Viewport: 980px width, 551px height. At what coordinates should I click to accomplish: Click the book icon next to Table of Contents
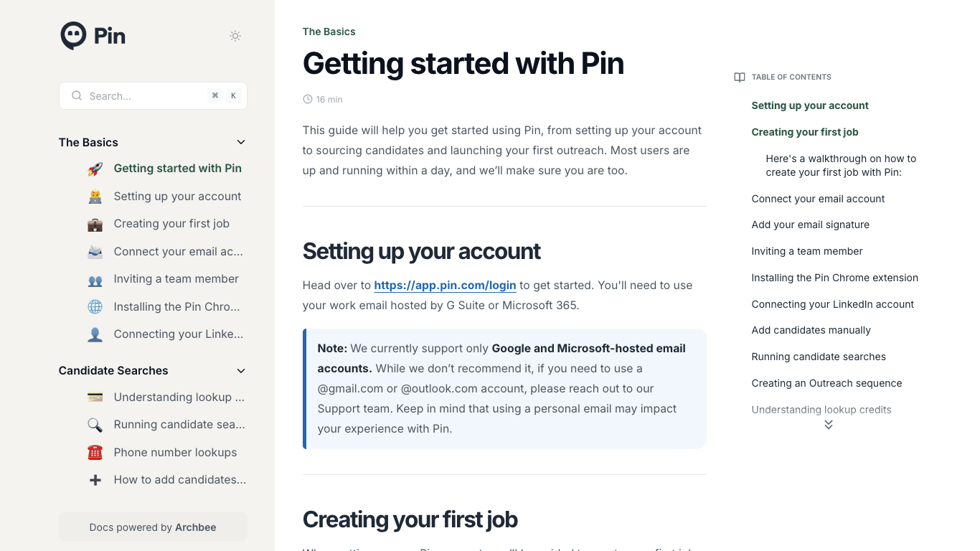click(x=739, y=77)
